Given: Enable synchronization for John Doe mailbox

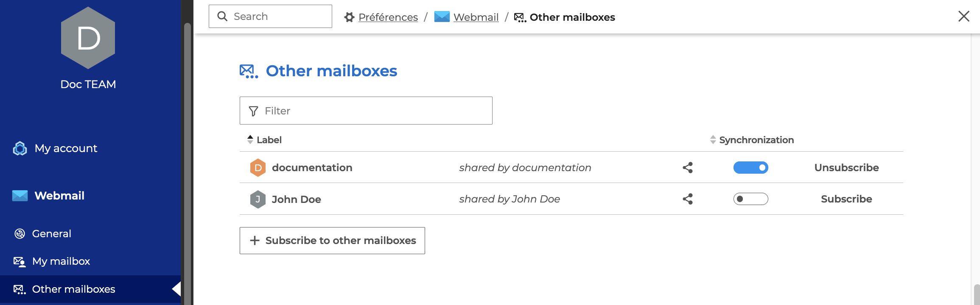Looking at the screenshot, I should coord(750,199).
